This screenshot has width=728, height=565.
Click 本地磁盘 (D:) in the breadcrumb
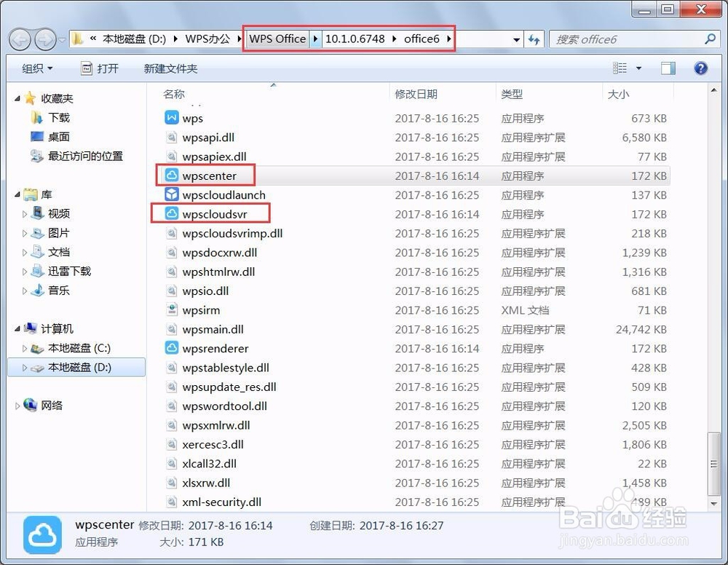(134, 39)
